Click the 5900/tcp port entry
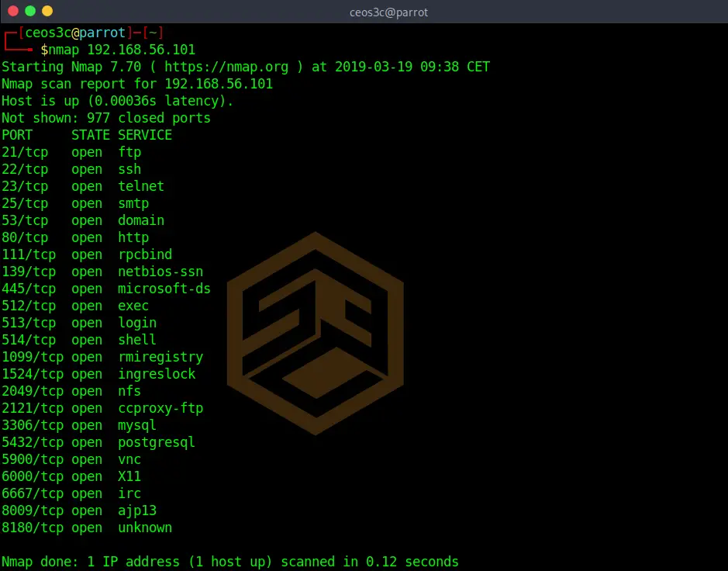Screen dimensions: 728x571 [33, 459]
